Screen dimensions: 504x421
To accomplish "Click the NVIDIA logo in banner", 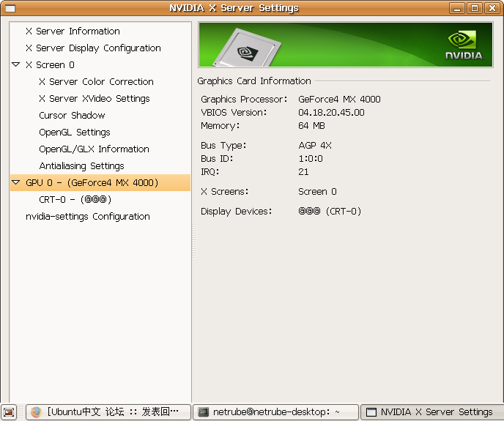I will (x=464, y=45).
